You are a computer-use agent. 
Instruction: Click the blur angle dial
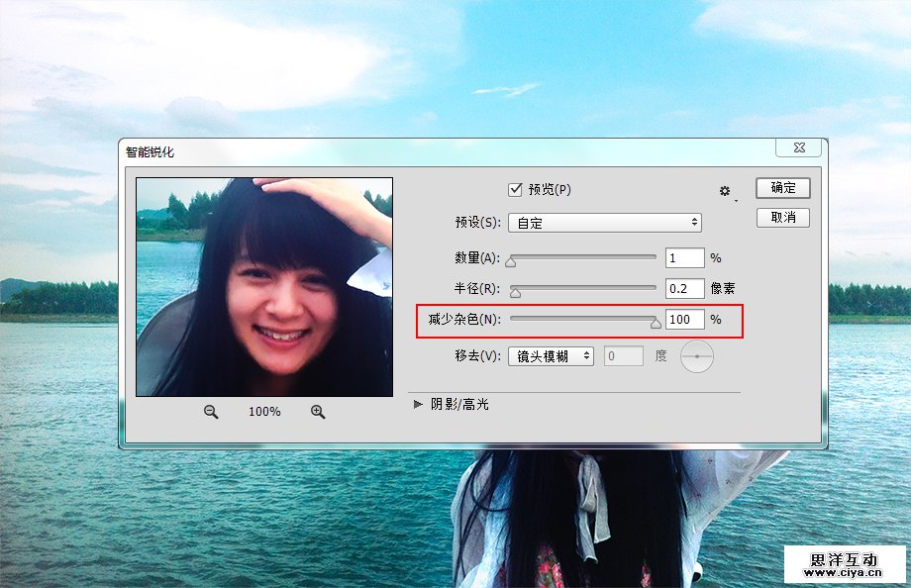[697, 356]
